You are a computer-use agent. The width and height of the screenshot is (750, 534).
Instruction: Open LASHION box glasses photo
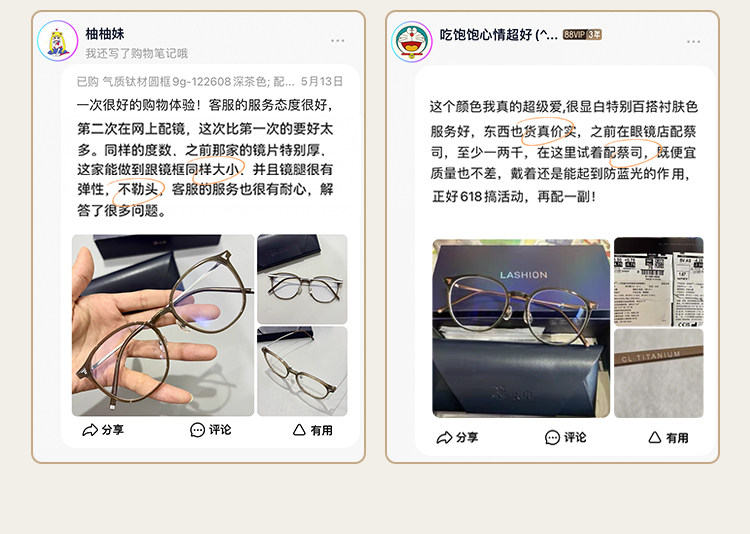click(521, 328)
